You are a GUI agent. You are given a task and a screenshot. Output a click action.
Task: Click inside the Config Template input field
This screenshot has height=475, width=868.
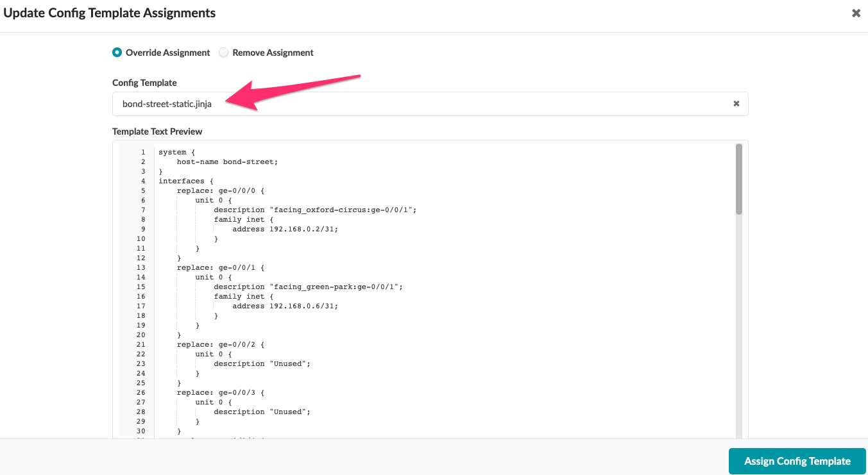(385, 103)
